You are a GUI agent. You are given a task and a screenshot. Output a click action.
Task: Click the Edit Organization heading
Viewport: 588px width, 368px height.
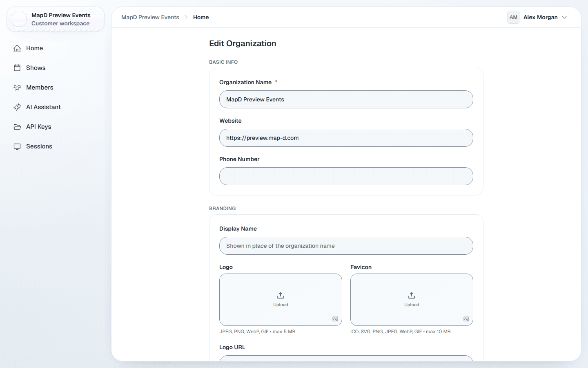(x=243, y=43)
